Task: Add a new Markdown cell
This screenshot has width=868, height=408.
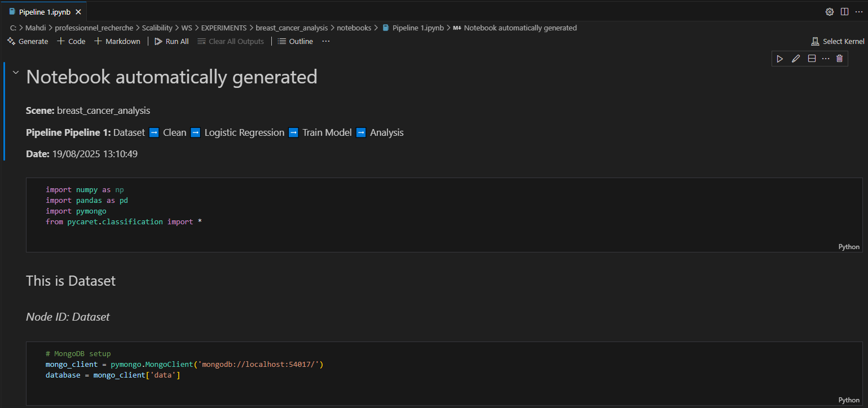Action: click(x=117, y=41)
